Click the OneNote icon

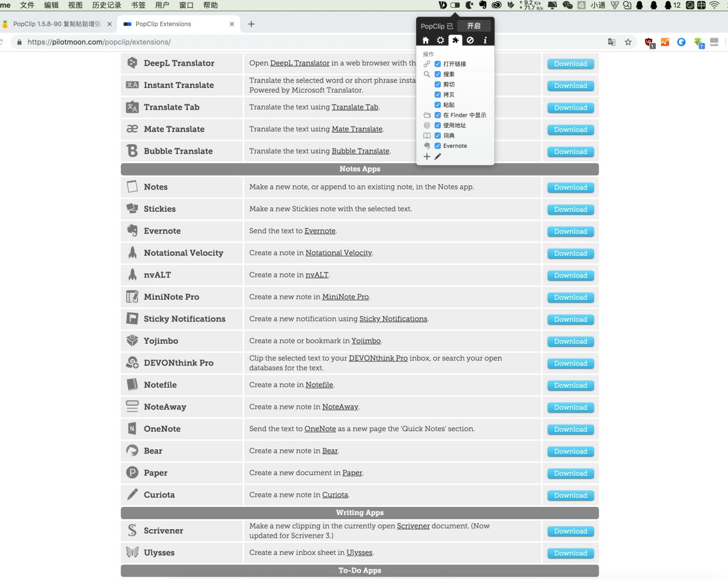click(x=132, y=429)
